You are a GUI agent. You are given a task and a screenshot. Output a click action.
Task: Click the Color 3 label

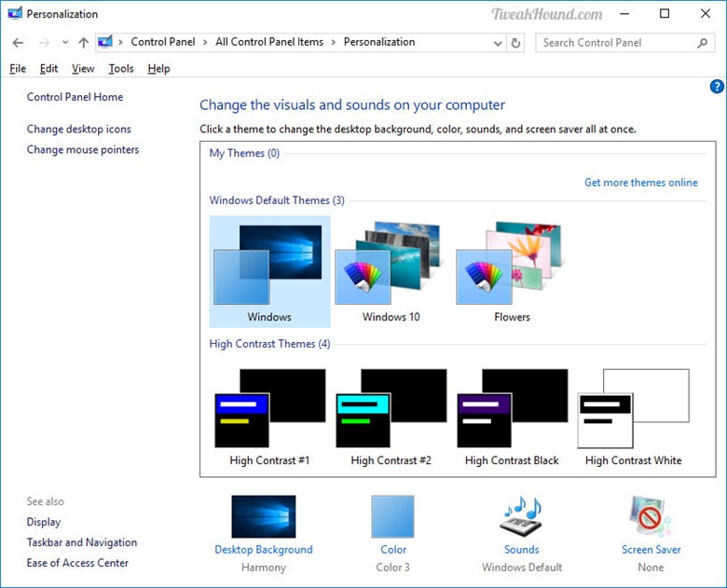pyautogui.click(x=392, y=567)
